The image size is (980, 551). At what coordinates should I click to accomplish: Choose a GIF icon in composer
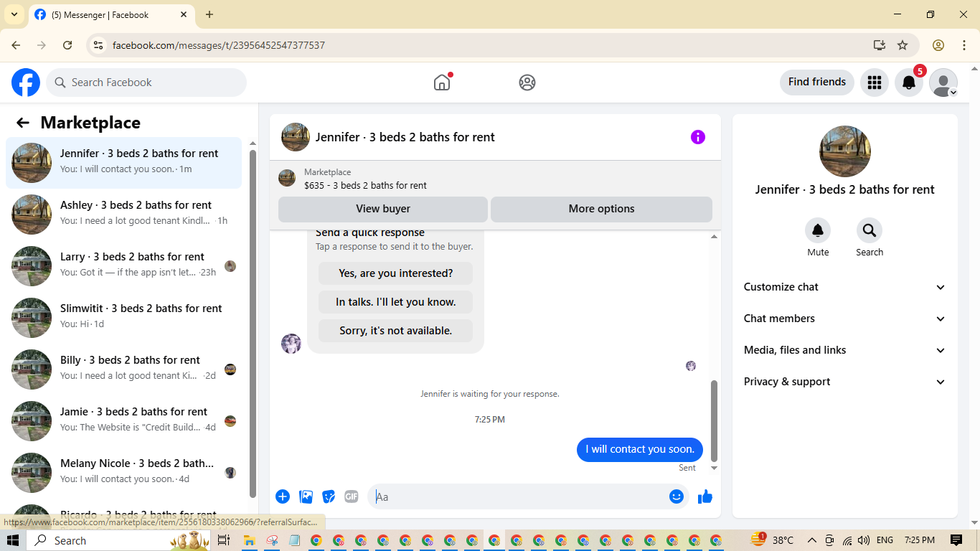click(x=351, y=496)
